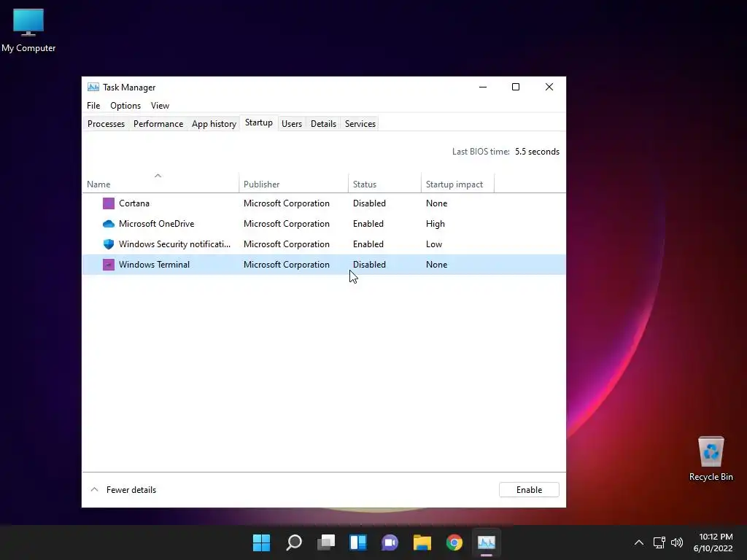This screenshot has height=560, width=747.
Task: Open Task View from taskbar
Action: [326, 542]
